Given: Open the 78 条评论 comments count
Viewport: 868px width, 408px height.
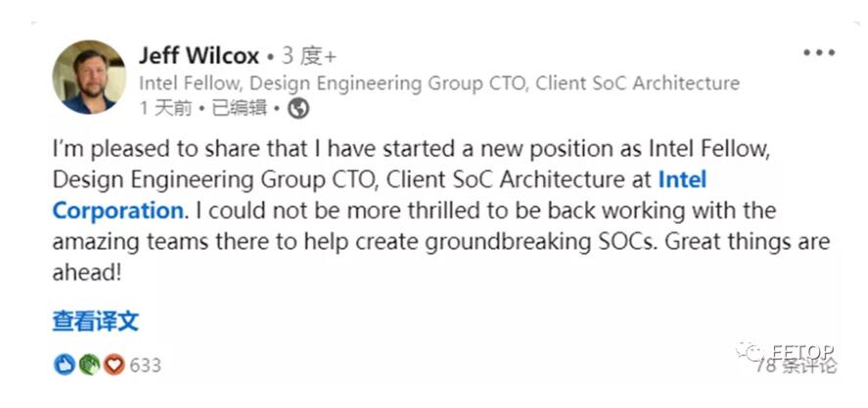Looking at the screenshot, I should [x=796, y=366].
